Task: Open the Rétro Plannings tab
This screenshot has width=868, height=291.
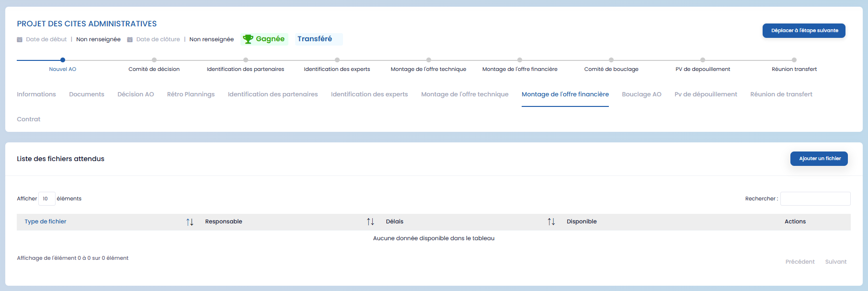Action: tap(191, 94)
